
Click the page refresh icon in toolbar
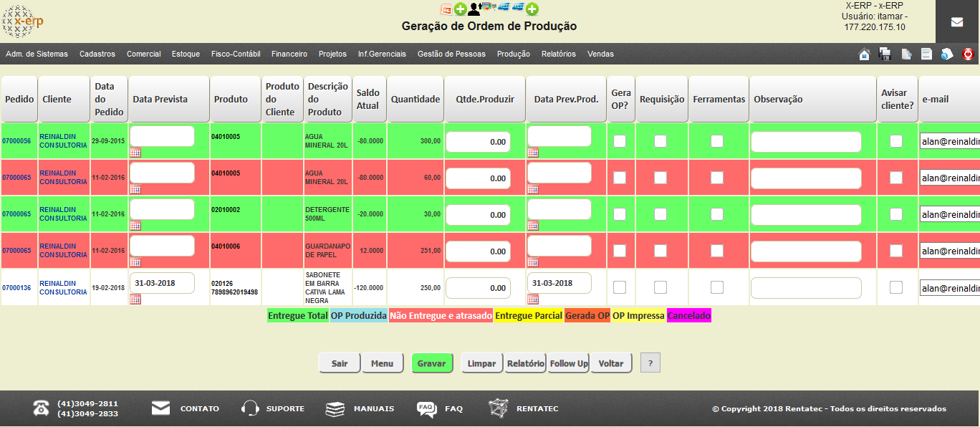tap(906, 54)
